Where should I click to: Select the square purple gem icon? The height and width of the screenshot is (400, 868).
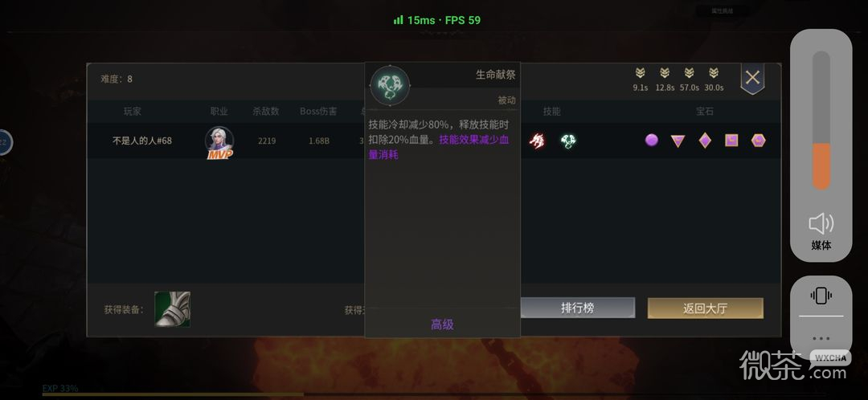(731, 141)
